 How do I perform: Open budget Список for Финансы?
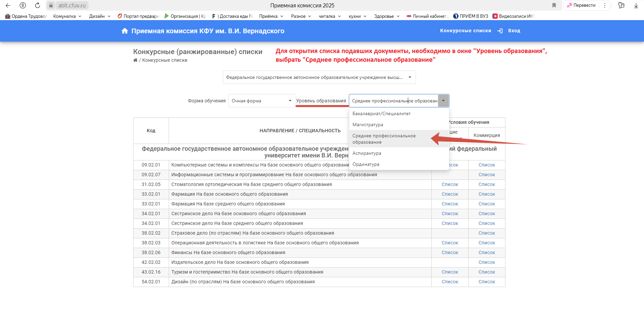(450, 252)
